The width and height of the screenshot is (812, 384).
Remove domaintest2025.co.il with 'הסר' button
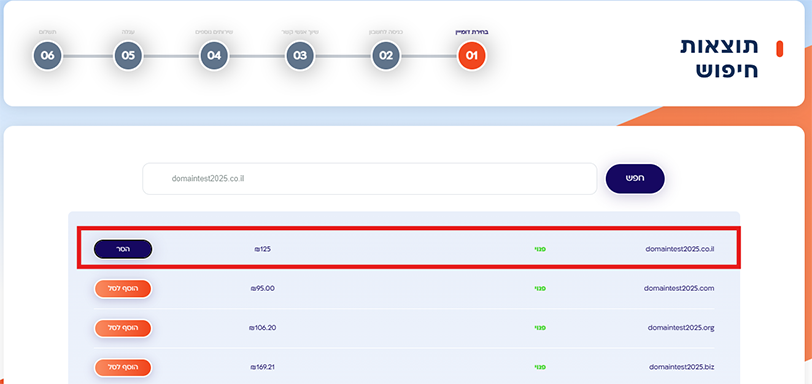tap(123, 249)
